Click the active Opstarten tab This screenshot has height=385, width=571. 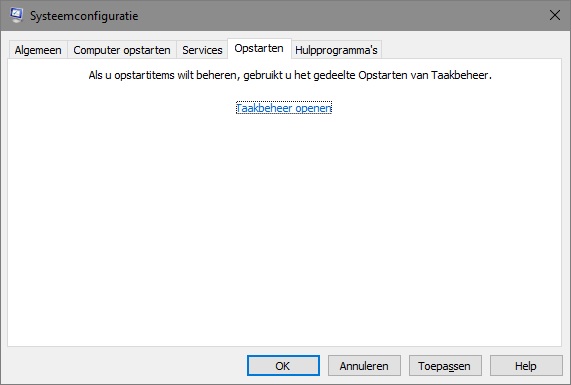point(259,48)
